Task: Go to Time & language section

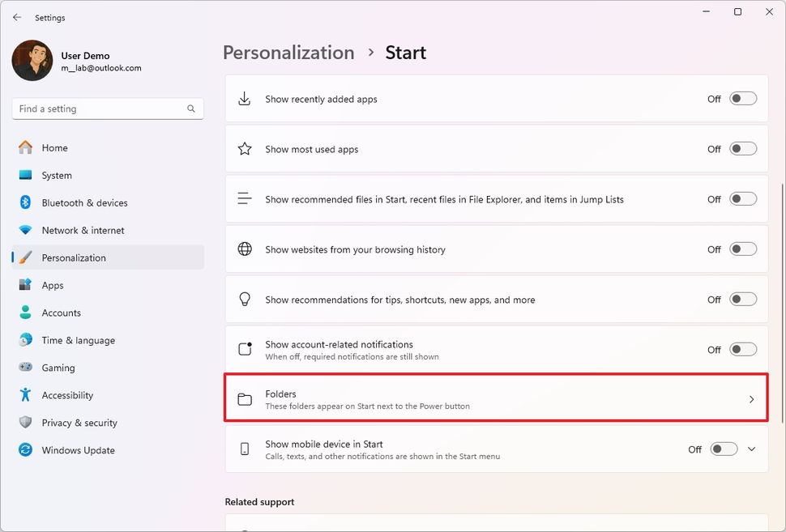Action: pyautogui.click(x=78, y=340)
